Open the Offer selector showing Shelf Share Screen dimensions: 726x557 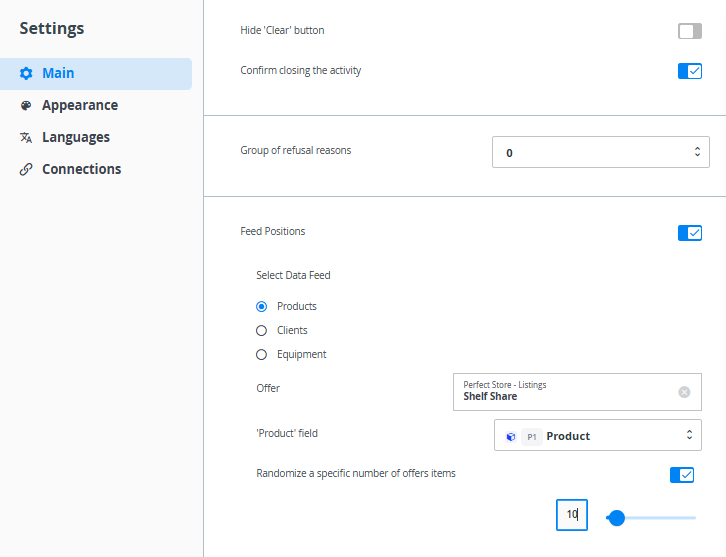(565, 392)
